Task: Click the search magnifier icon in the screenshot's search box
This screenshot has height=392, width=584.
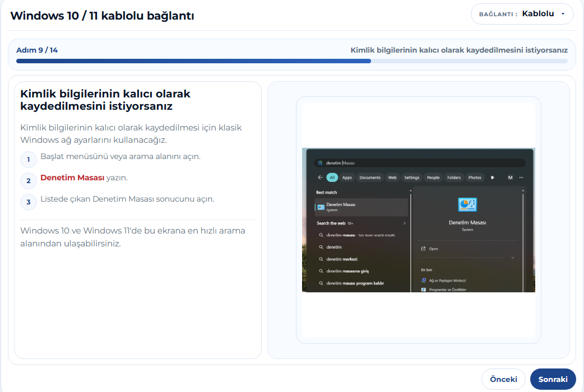Action: [320, 163]
